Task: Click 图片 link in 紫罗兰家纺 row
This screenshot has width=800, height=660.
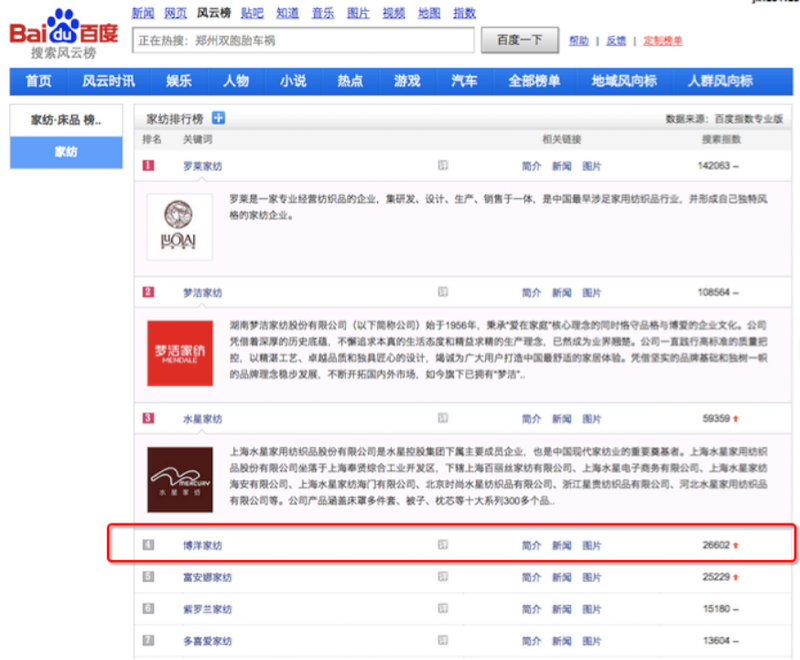Action: pos(592,608)
